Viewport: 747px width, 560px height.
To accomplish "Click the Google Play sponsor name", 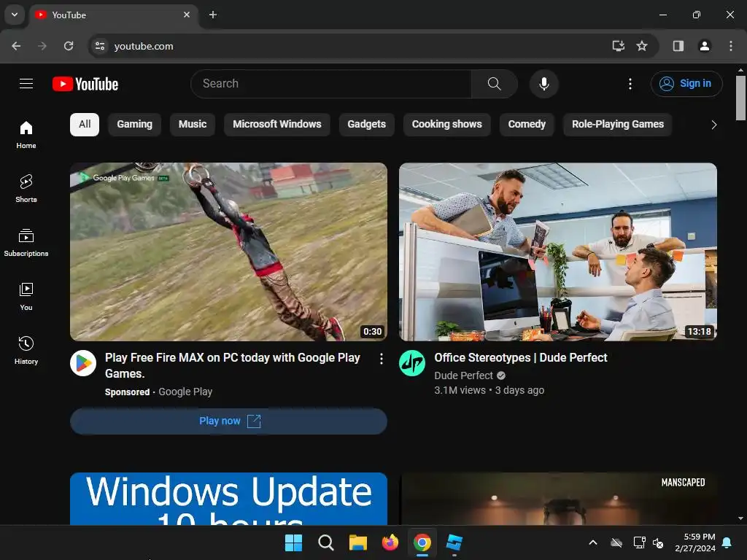I will tap(185, 392).
